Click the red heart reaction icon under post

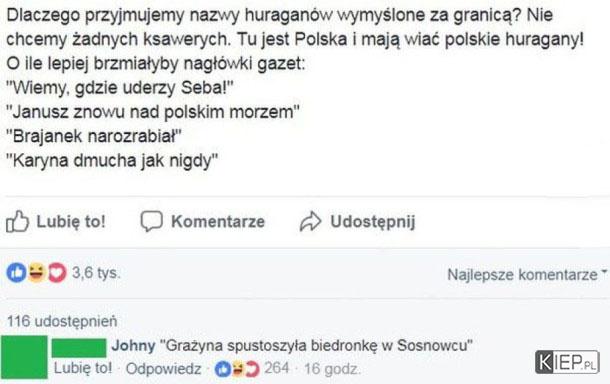57,272
